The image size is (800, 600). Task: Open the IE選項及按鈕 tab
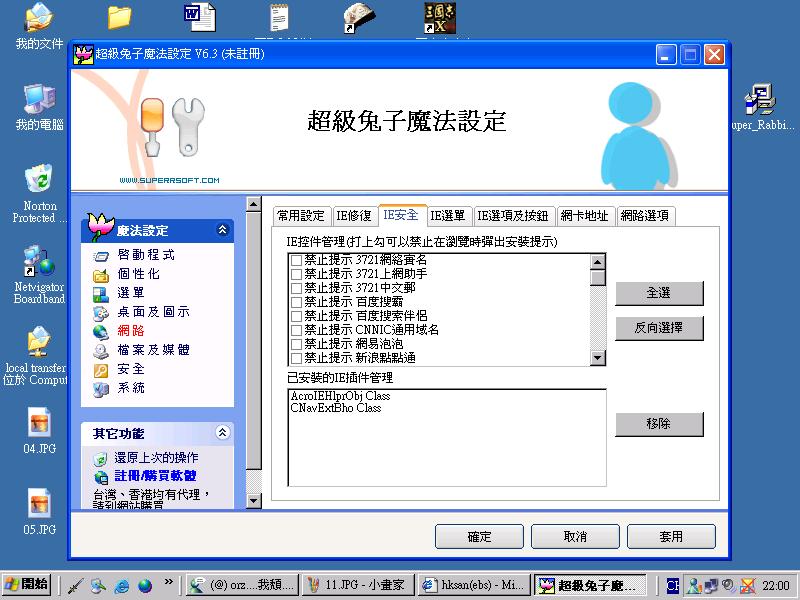pos(513,216)
